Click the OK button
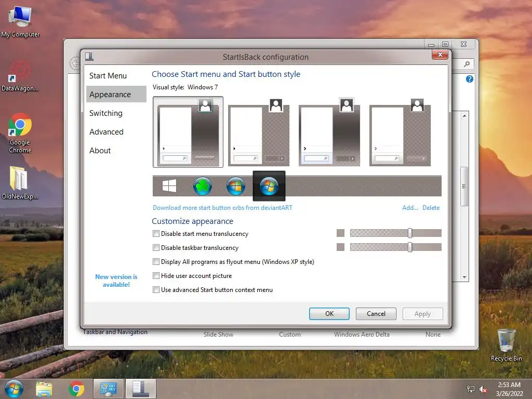The height and width of the screenshot is (399, 532). [x=329, y=313]
